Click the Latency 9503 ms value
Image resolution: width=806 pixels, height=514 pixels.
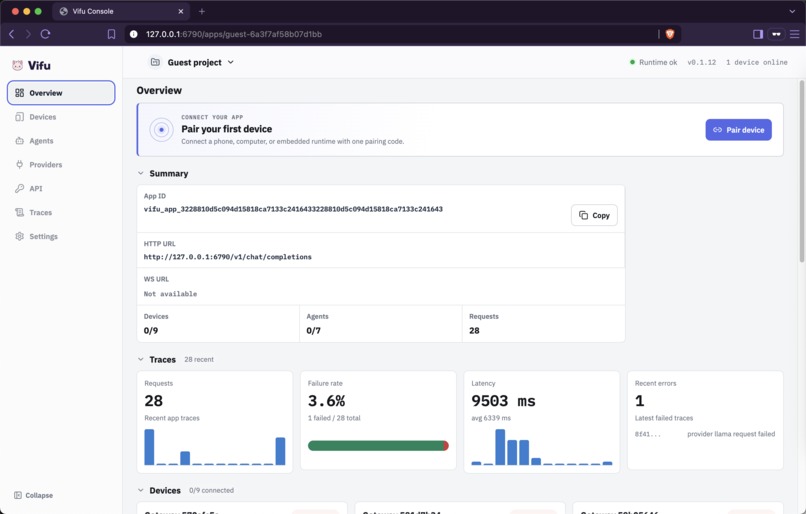503,401
